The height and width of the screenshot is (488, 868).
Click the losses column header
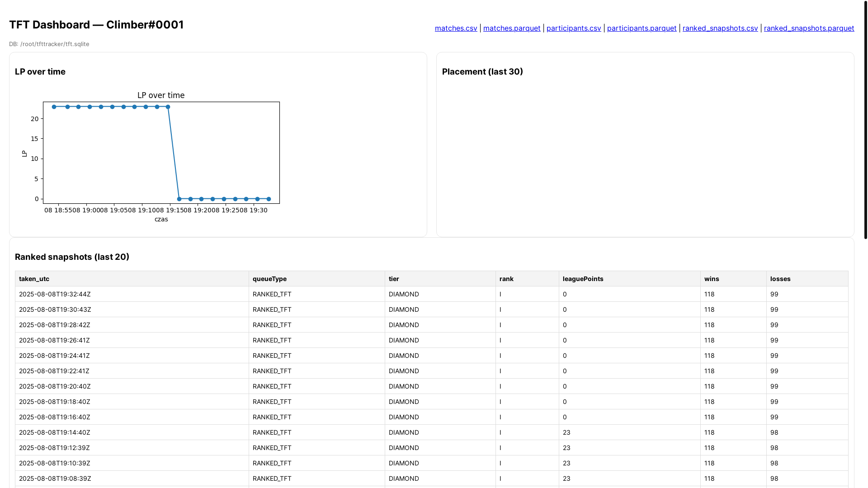point(807,279)
